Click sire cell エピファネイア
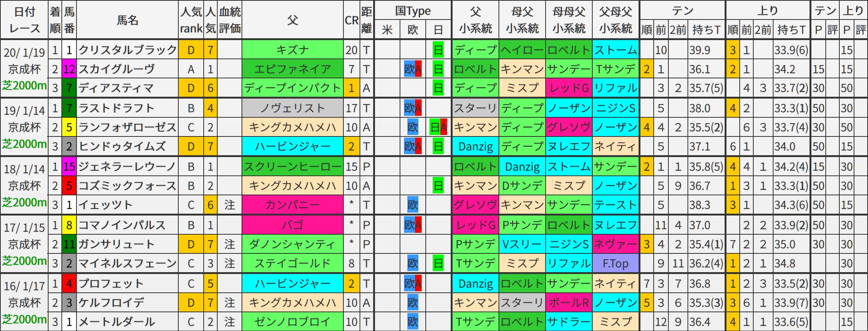Viewport: 868px width, 331px height. click(x=293, y=69)
